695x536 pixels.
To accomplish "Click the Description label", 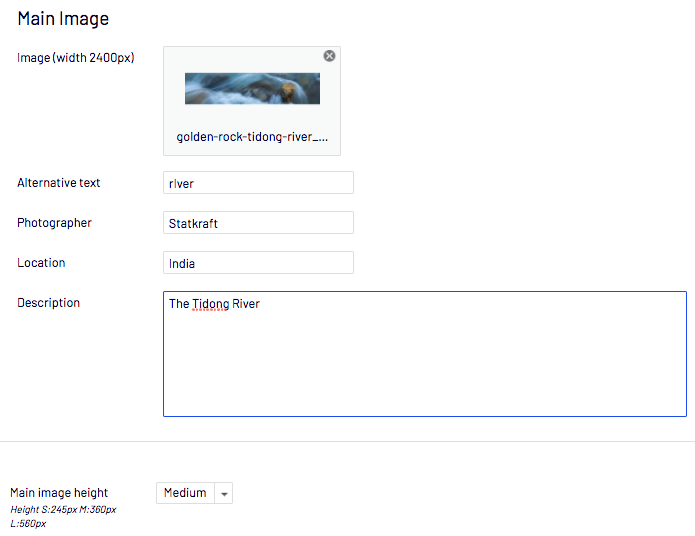I will tap(48, 302).
